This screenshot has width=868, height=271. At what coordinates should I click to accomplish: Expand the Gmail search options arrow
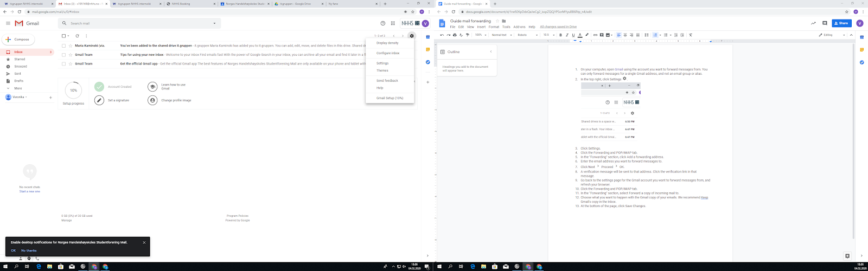point(214,23)
